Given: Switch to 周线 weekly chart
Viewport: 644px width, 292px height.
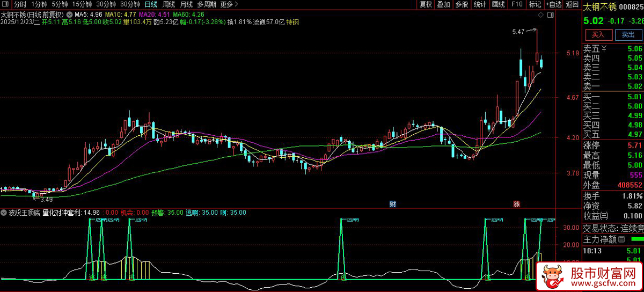Looking at the screenshot, I should [169, 4].
